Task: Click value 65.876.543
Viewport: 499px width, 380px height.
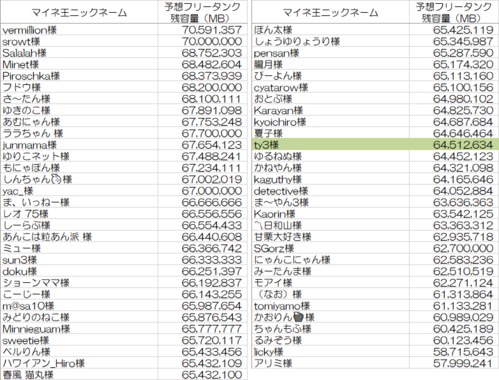Action: tap(212, 318)
